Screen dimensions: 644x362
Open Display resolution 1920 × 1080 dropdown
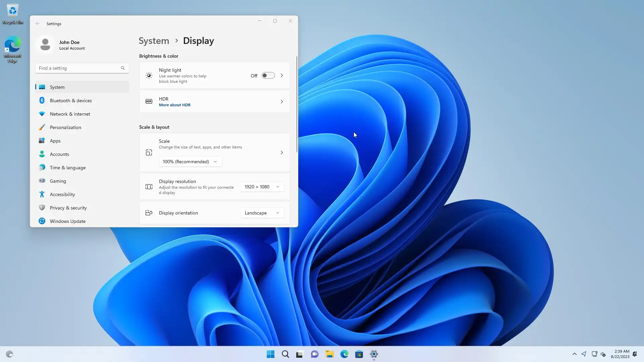click(x=262, y=187)
